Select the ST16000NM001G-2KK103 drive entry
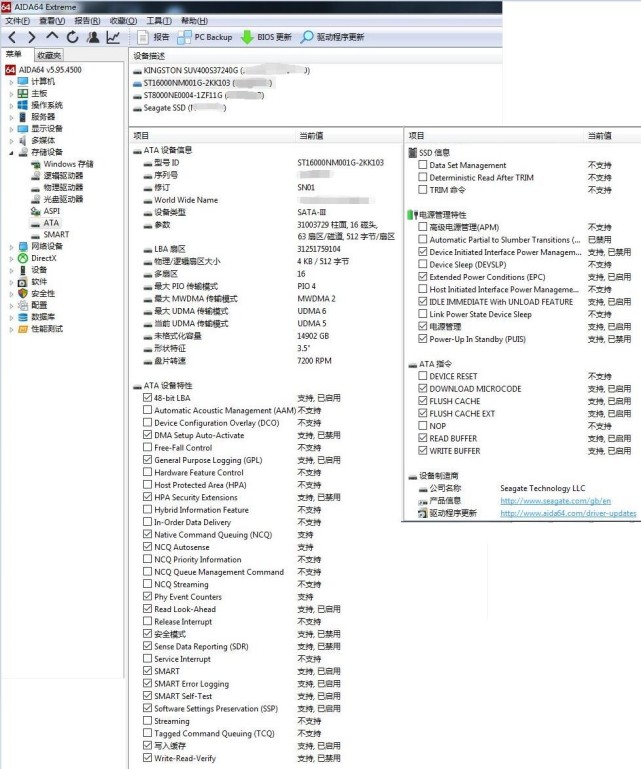 (x=203, y=83)
